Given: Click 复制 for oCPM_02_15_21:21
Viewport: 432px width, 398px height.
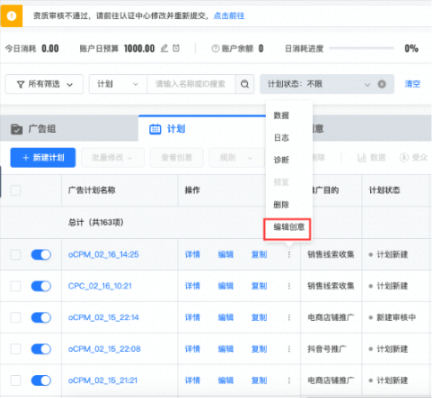Looking at the screenshot, I should coord(259,380).
